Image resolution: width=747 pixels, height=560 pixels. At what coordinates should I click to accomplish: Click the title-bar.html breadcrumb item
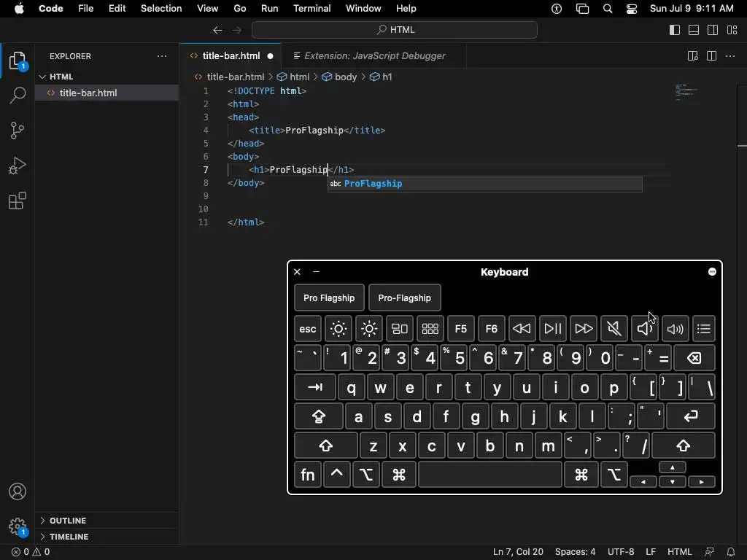[229, 77]
